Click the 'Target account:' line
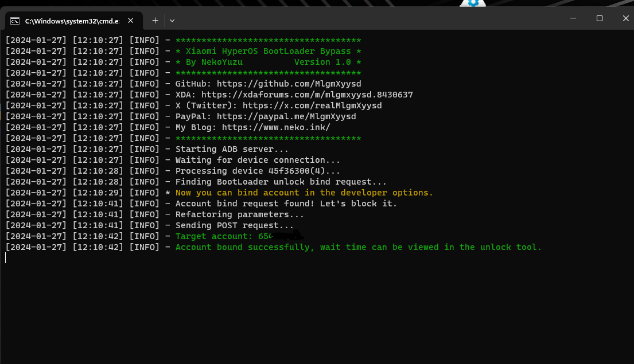The height and width of the screenshot is (364, 634). pos(239,237)
